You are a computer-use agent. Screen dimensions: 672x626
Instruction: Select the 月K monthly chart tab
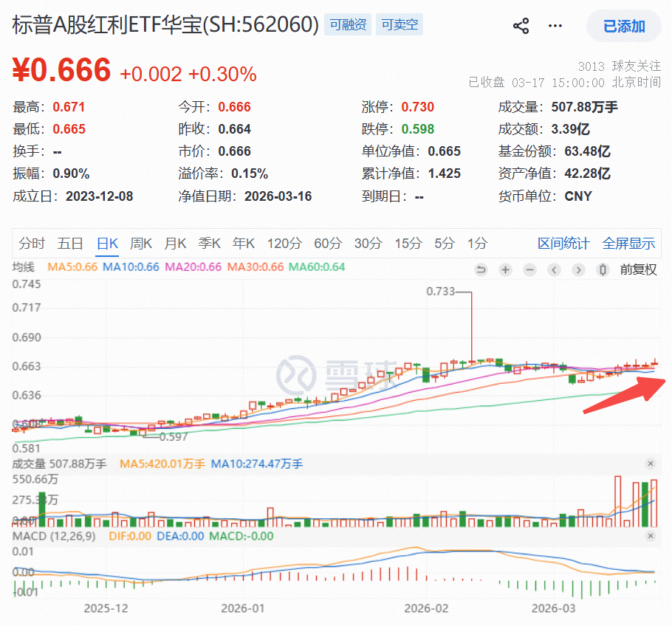pyautogui.click(x=175, y=244)
